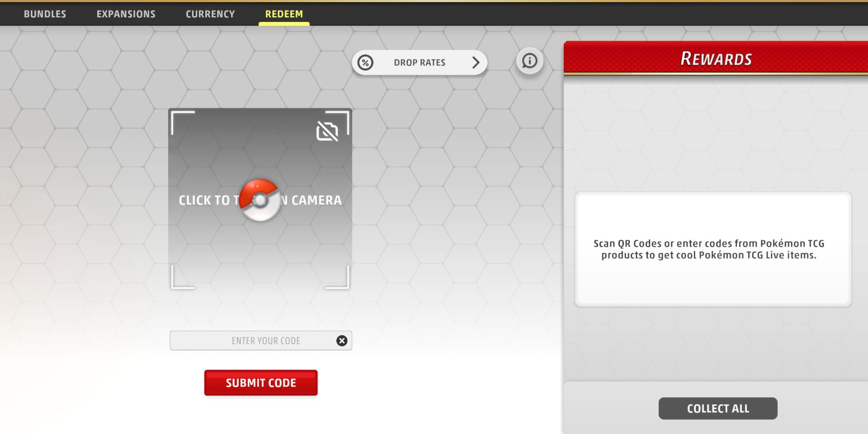Click the percent icon in Drop Rates
Viewport: 868px width, 434px height.
click(x=365, y=63)
